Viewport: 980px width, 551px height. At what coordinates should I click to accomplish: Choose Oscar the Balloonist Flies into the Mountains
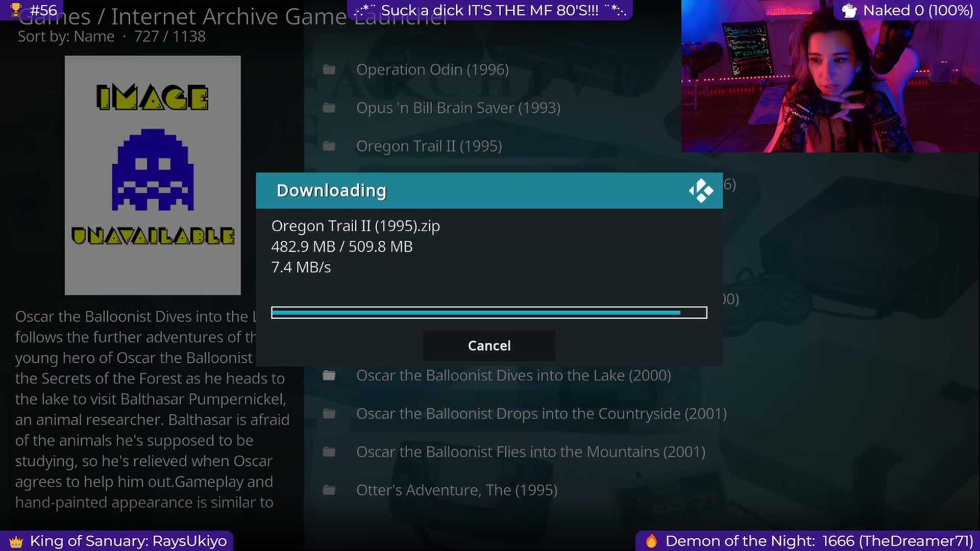531,452
